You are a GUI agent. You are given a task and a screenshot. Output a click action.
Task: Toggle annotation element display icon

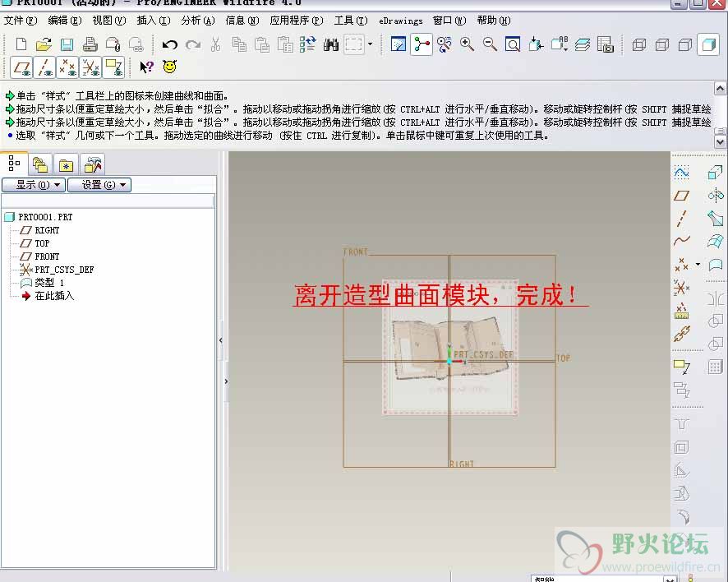113,67
